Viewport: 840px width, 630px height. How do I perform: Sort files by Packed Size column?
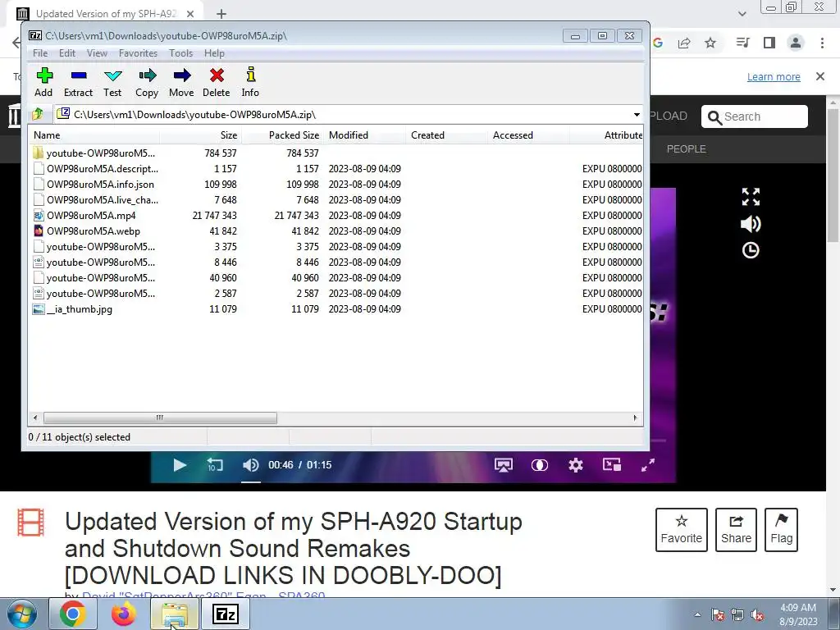[x=282, y=135]
